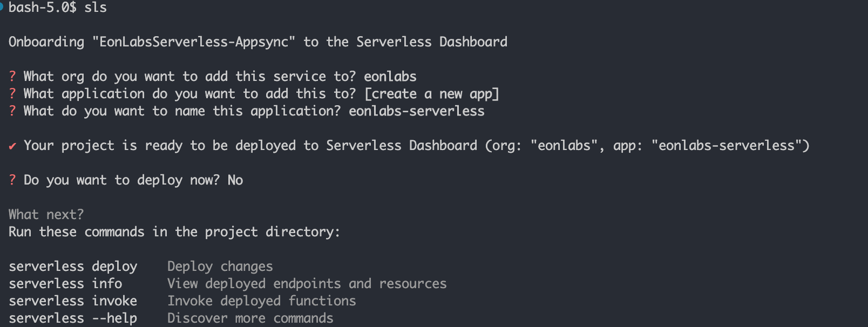868x327 pixels.
Task: Click the question mark beside "Do you want to deploy"
Action: (x=12, y=180)
